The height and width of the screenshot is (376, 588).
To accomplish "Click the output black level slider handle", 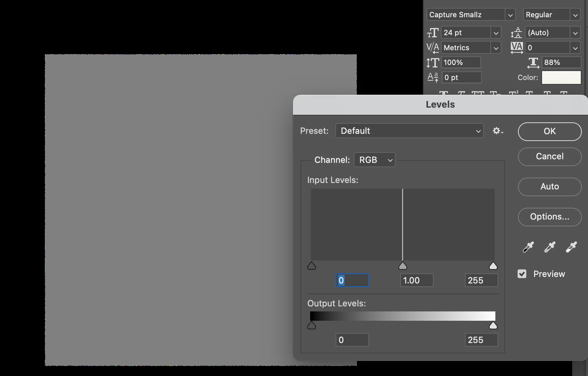I will click(x=312, y=325).
